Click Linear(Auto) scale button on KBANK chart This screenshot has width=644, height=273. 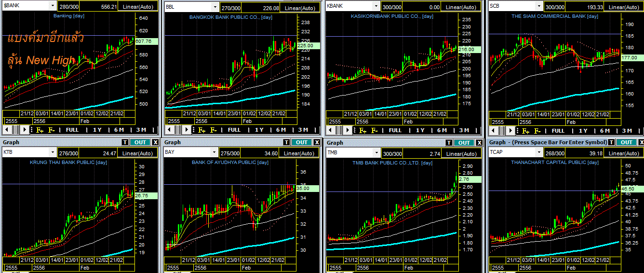click(462, 7)
